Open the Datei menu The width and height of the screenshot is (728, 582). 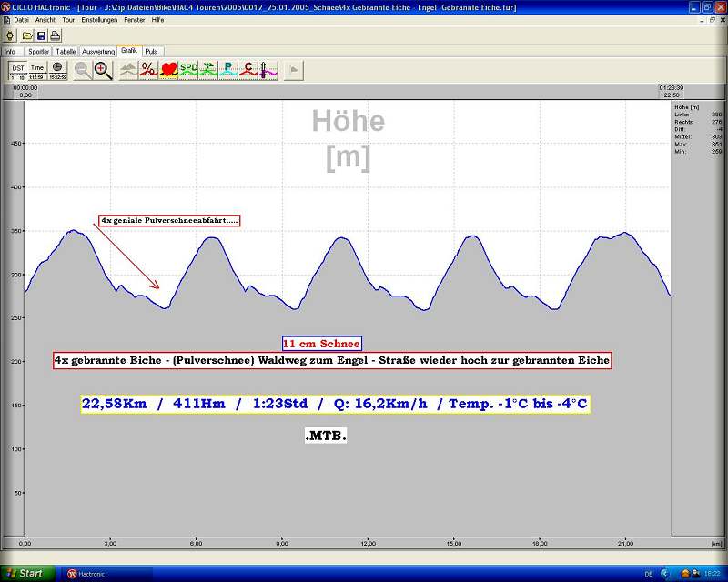21,19
